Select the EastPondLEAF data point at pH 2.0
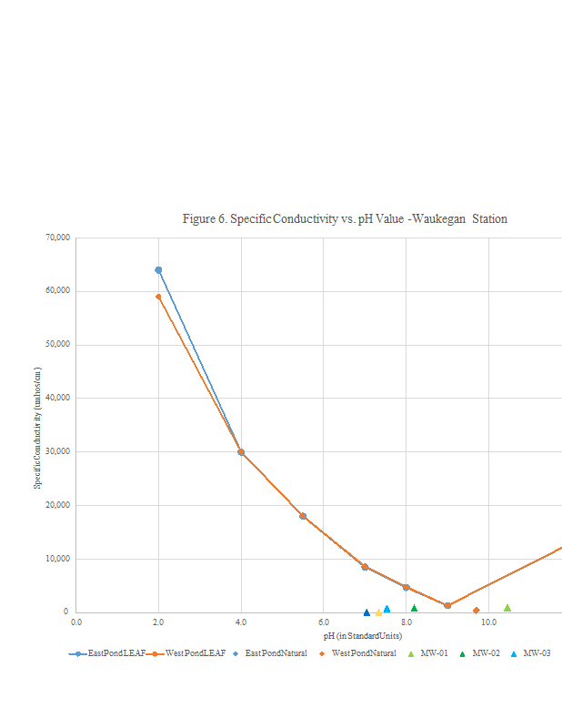 (158, 269)
